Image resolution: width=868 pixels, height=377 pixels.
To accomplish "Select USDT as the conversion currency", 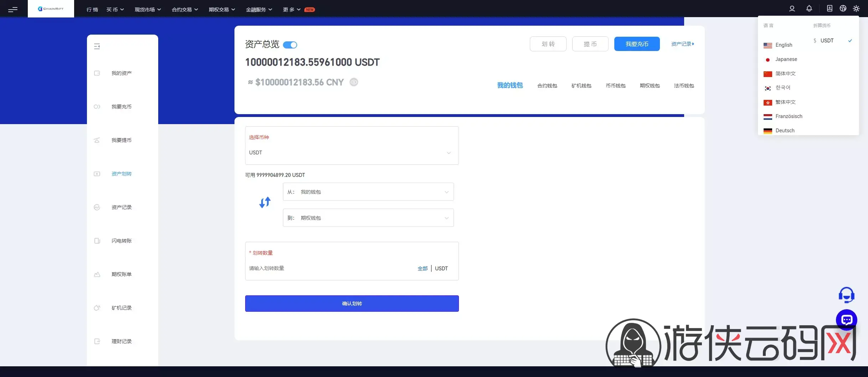I will tap(827, 41).
